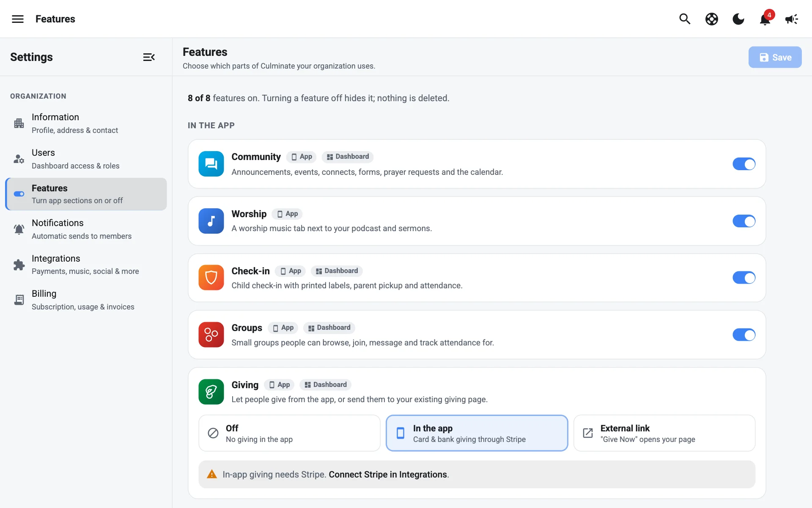The image size is (812, 508).
Task: Open the announcements megaphone icon
Action: pyautogui.click(x=792, y=19)
